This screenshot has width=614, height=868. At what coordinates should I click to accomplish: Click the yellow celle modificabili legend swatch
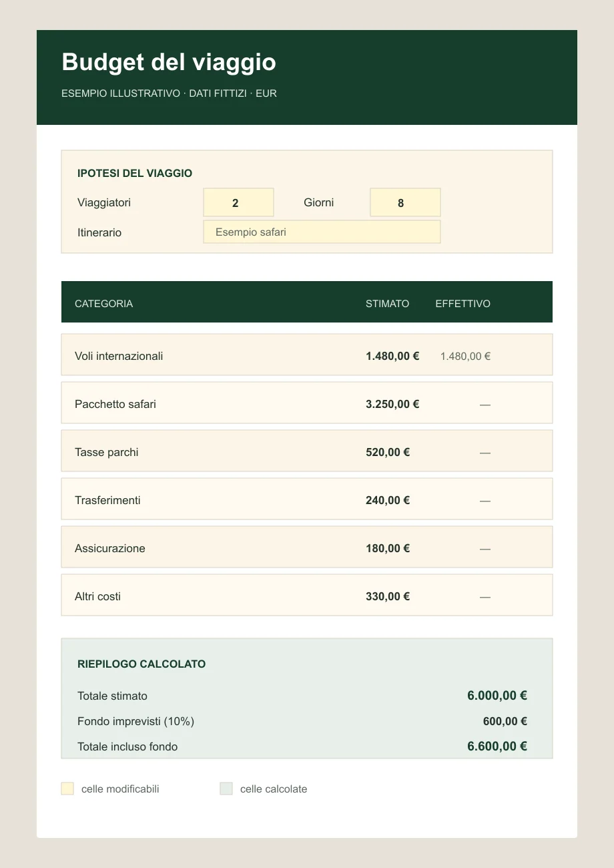tap(67, 789)
